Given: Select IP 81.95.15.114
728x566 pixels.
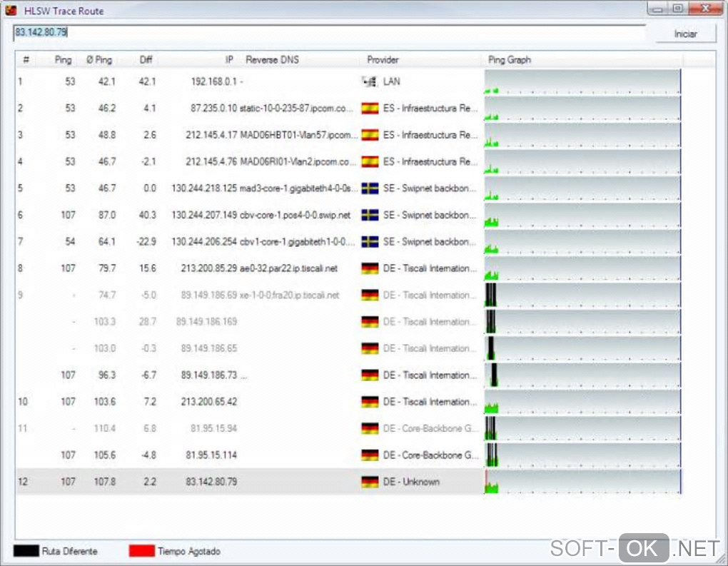Looking at the screenshot, I should (211, 455).
